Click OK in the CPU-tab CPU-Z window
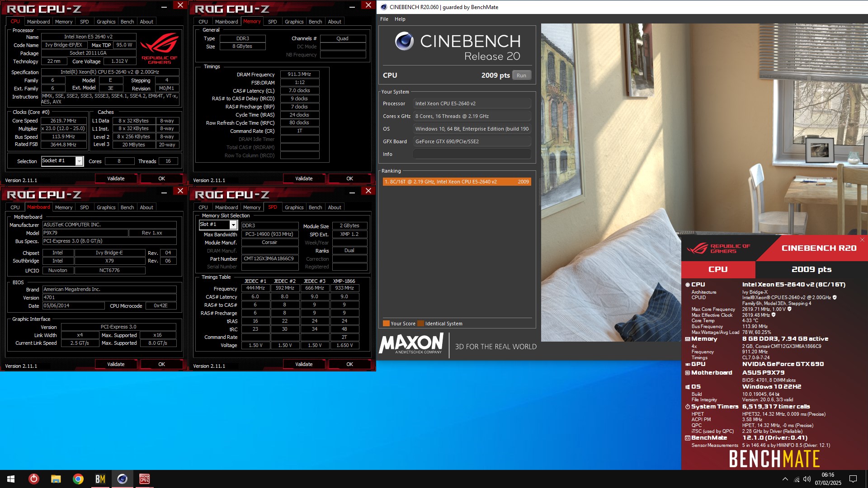The height and width of the screenshot is (488, 868). click(x=161, y=178)
